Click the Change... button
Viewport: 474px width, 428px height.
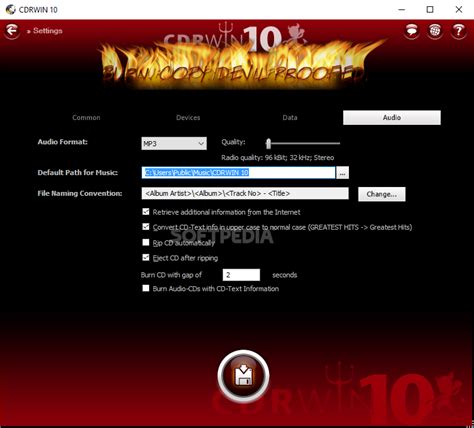pyautogui.click(x=382, y=194)
